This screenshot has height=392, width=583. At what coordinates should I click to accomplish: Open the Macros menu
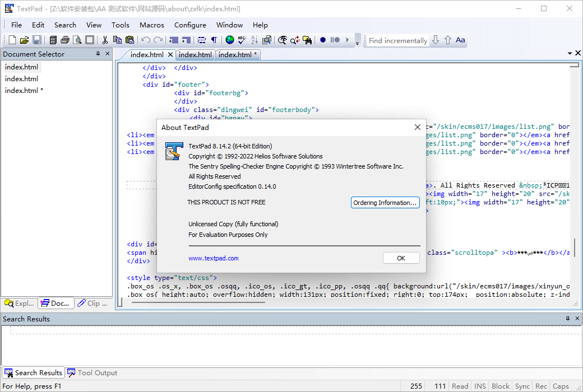click(152, 25)
